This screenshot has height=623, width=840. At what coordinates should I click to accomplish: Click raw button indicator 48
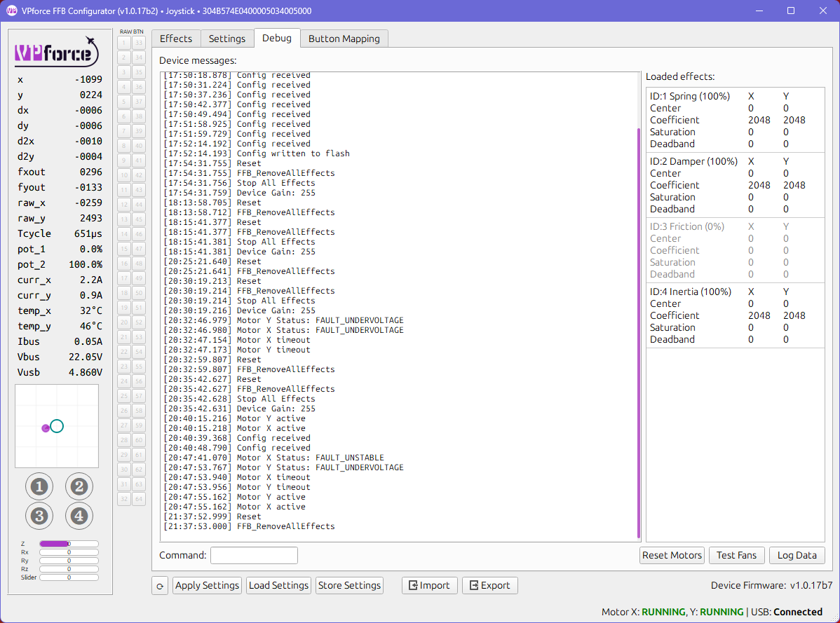click(139, 263)
